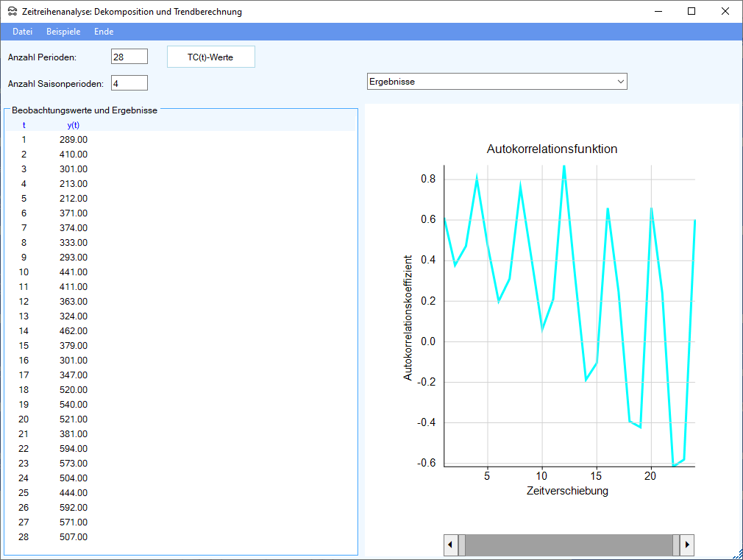Expand the Ergebnisse dropdown
Viewport: 743px width, 560px height.
(x=497, y=81)
